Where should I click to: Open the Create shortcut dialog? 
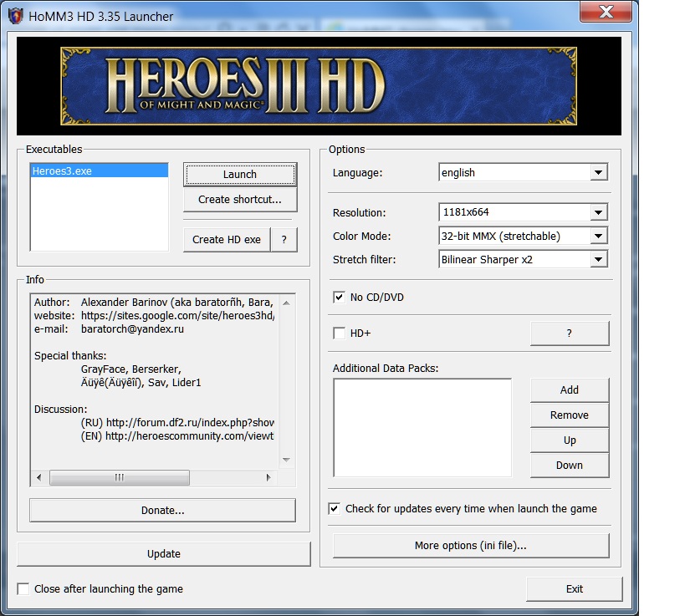point(240,200)
